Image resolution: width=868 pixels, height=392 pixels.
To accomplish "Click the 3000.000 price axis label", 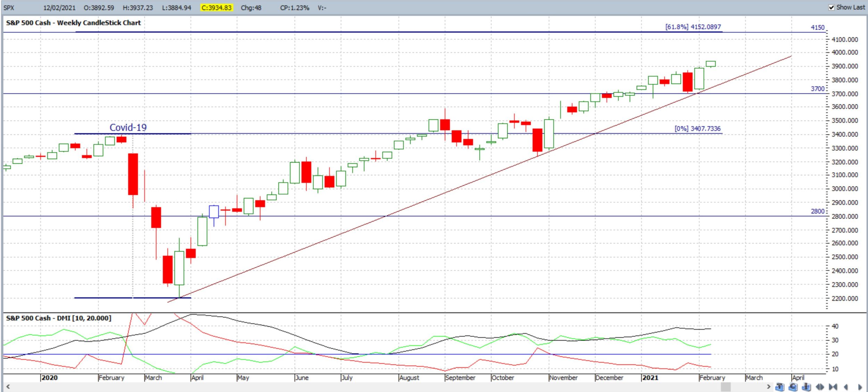I will 844,189.
